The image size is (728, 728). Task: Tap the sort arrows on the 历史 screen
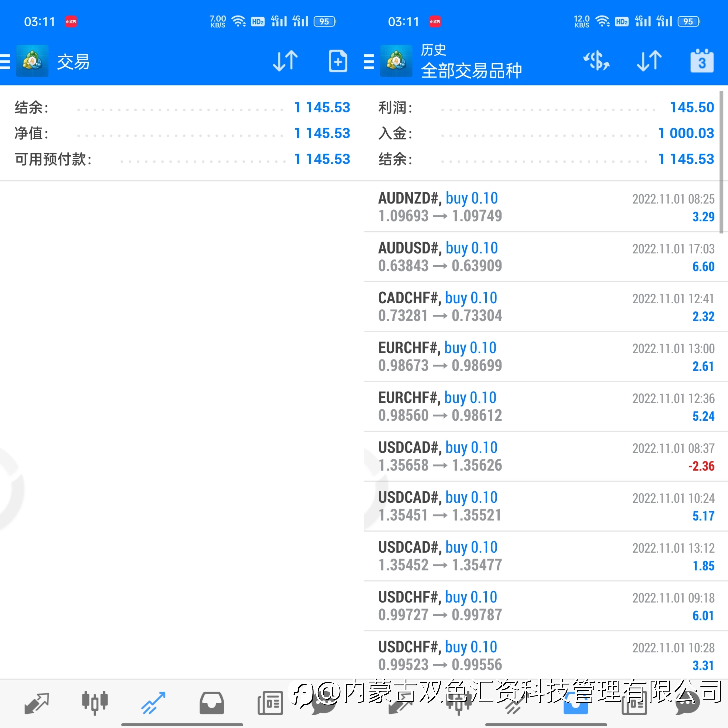[x=649, y=61]
